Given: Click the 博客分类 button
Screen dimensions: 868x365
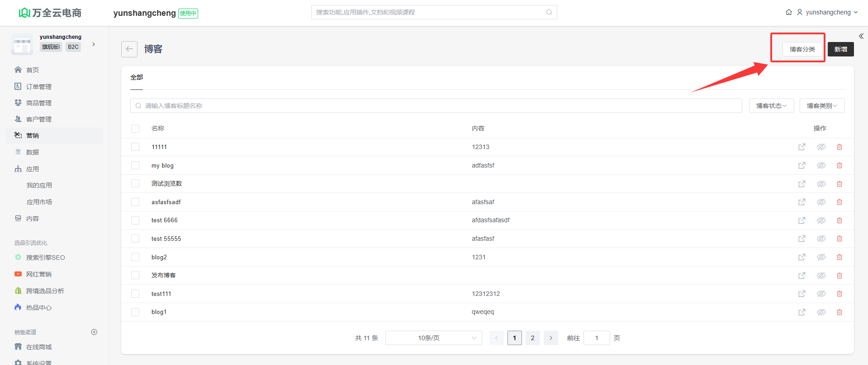Looking at the screenshot, I should tap(802, 49).
